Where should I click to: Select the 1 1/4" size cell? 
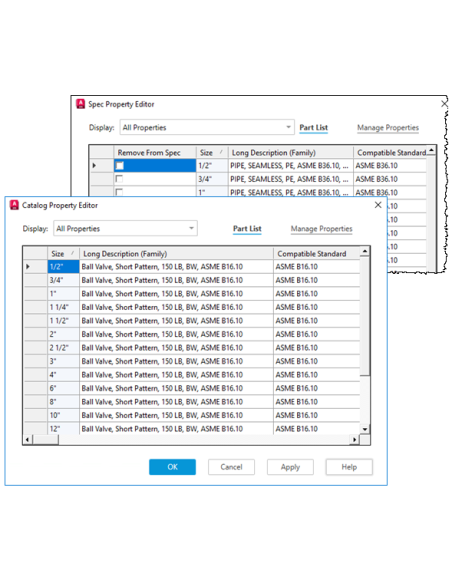63,307
